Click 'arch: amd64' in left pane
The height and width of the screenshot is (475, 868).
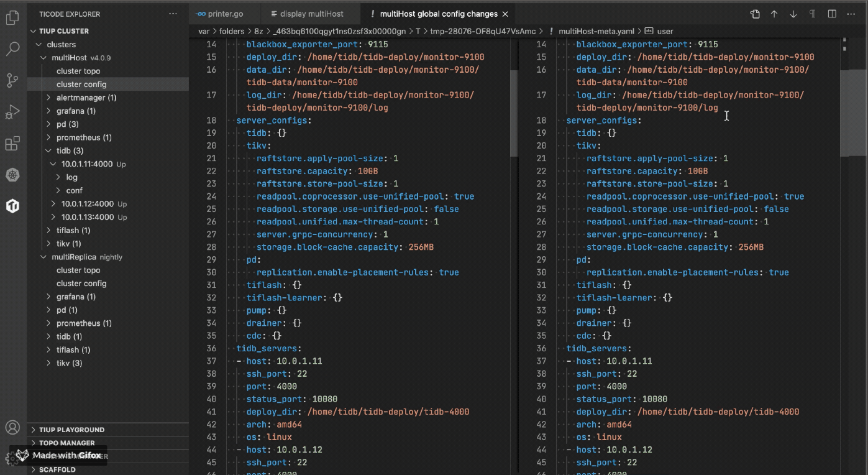[x=274, y=424]
